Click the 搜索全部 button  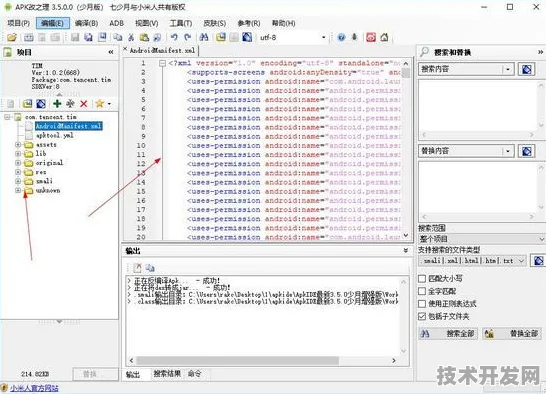pyautogui.click(x=448, y=333)
